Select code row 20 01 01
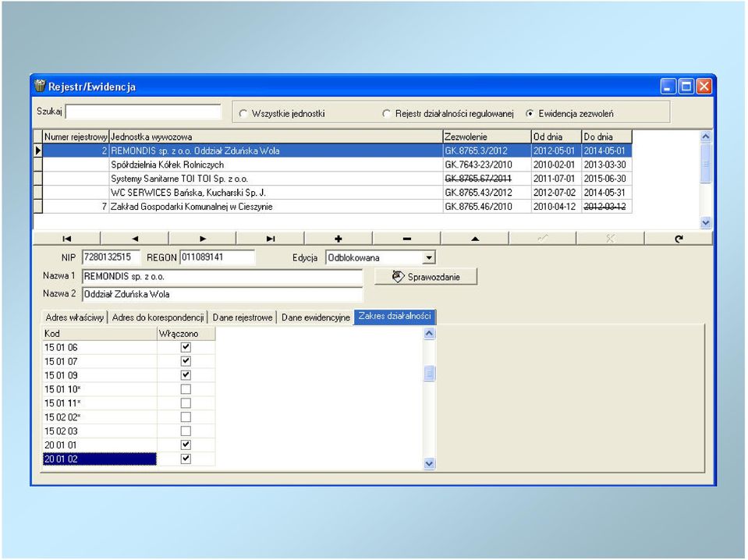The image size is (748, 560). click(x=100, y=445)
